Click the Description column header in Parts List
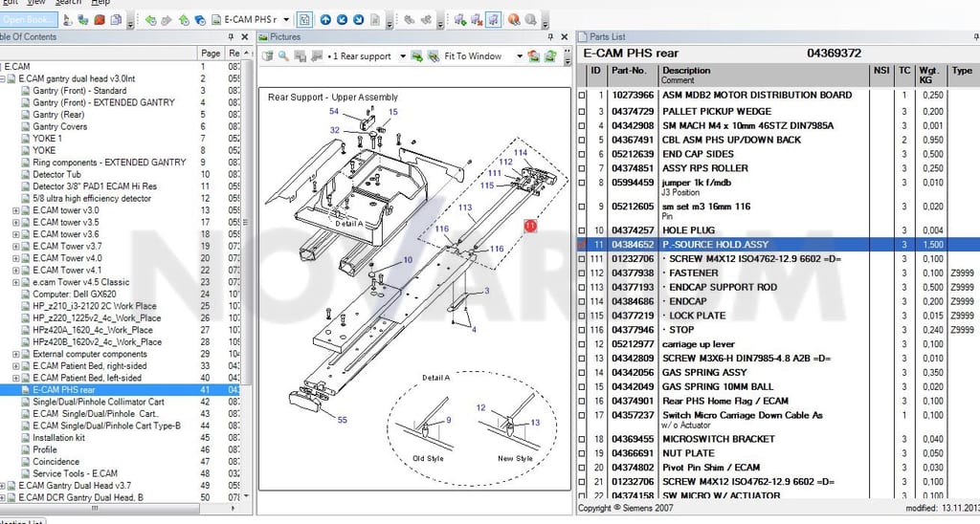The height and width of the screenshot is (524, 980). coord(686,71)
